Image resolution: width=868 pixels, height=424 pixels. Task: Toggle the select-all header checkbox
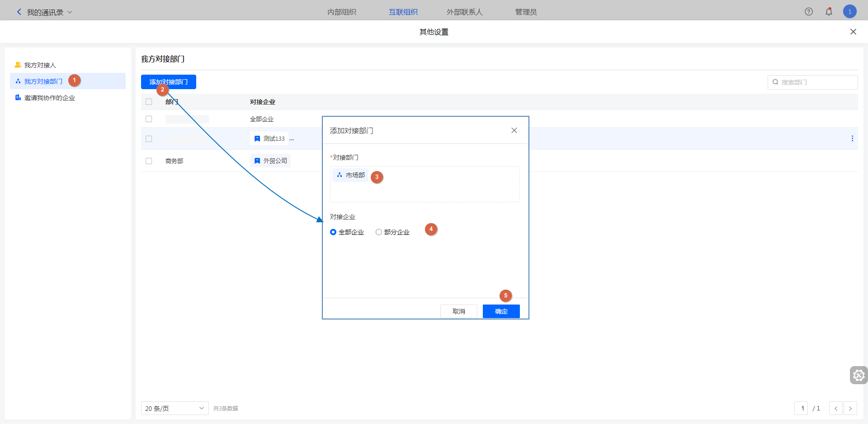(149, 102)
